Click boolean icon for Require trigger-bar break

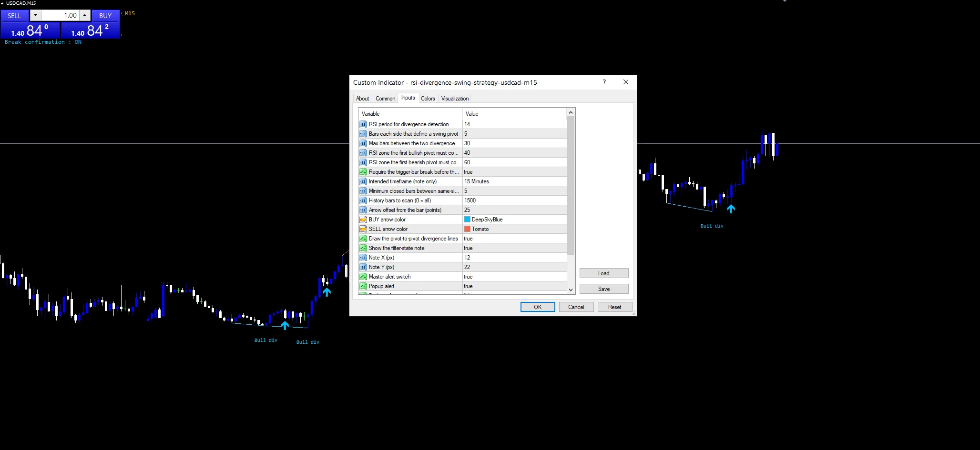(x=363, y=172)
